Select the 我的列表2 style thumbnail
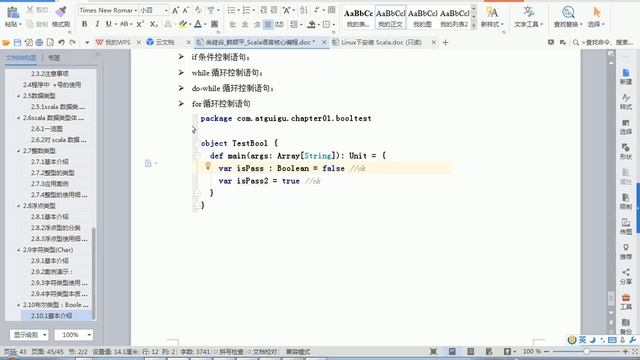 click(x=454, y=17)
